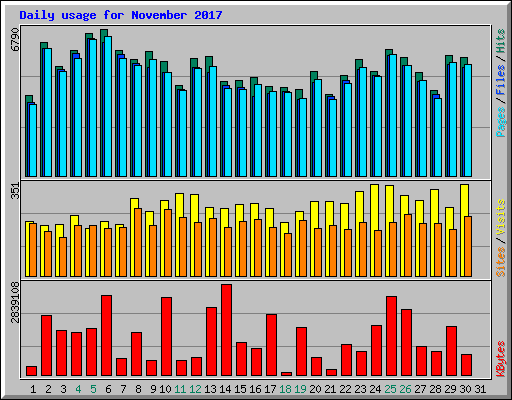
Task: Select the cyan Pages bar for day 6
Action: (x=108, y=106)
